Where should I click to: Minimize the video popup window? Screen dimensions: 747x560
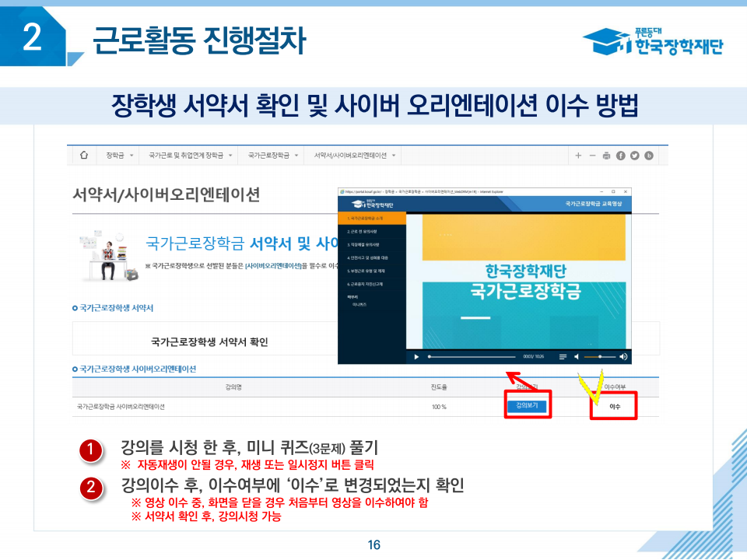click(601, 191)
